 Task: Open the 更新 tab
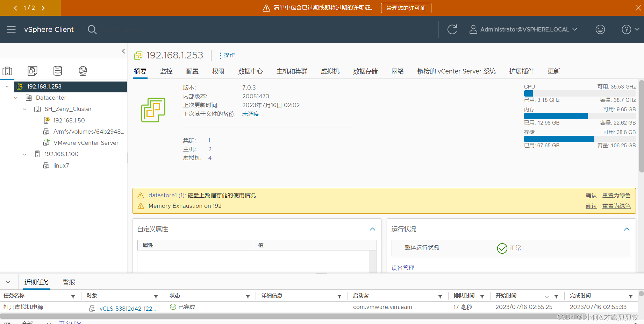tap(554, 71)
